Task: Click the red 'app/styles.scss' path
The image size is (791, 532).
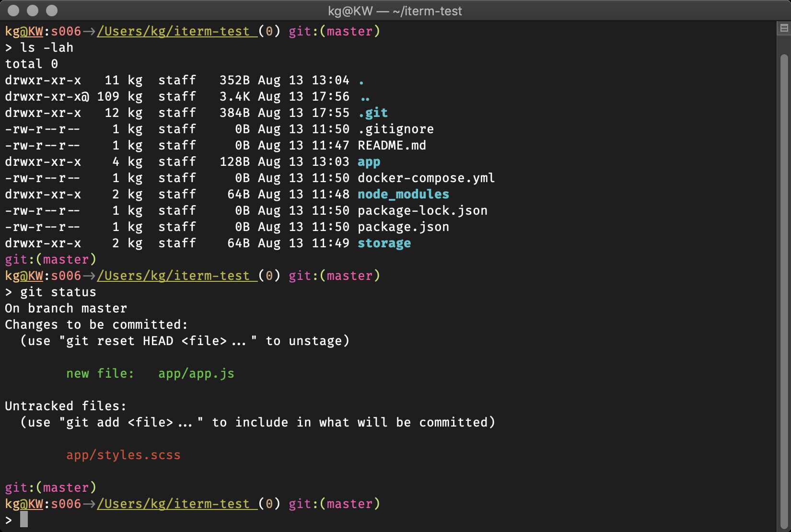Action: coord(124,455)
